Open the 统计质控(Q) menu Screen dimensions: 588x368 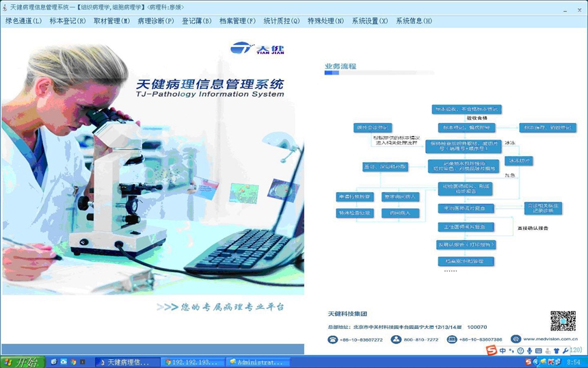coord(282,21)
